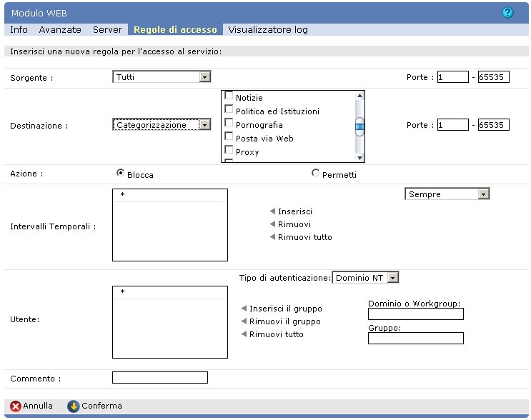Click the Server tab
The image size is (531, 420).
click(x=107, y=30)
